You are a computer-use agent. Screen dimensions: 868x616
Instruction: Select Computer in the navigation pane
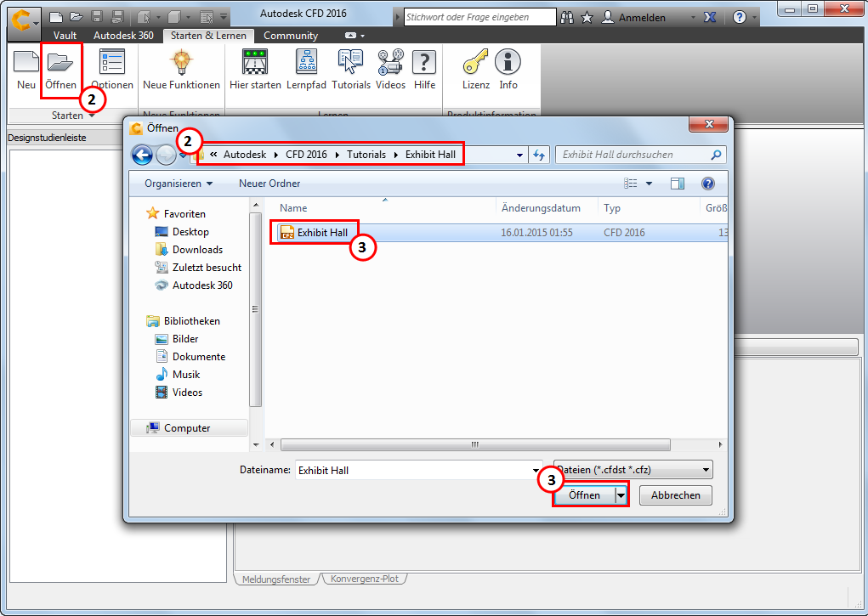point(190,428)
